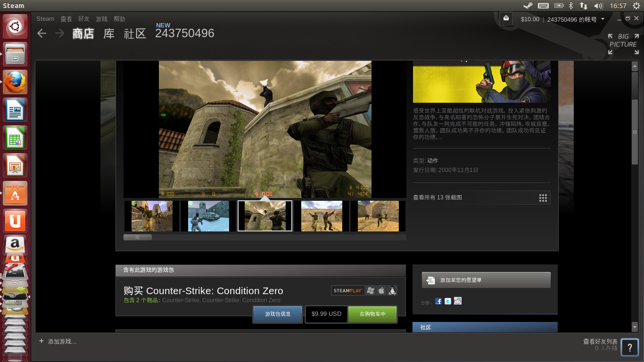Open the 好友 menu
Viewport: 644px width, 362px height.
(84, 19)
